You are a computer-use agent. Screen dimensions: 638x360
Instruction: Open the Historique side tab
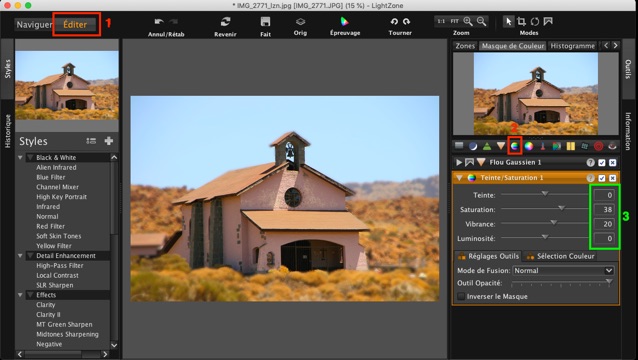click(7, 131)
